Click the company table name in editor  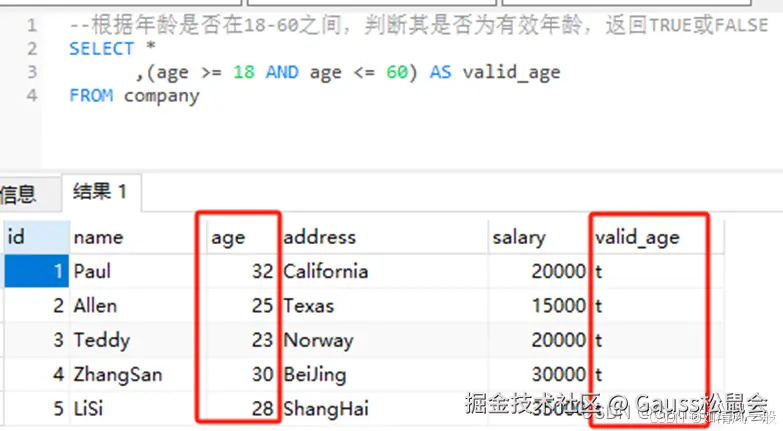point(161,96)
